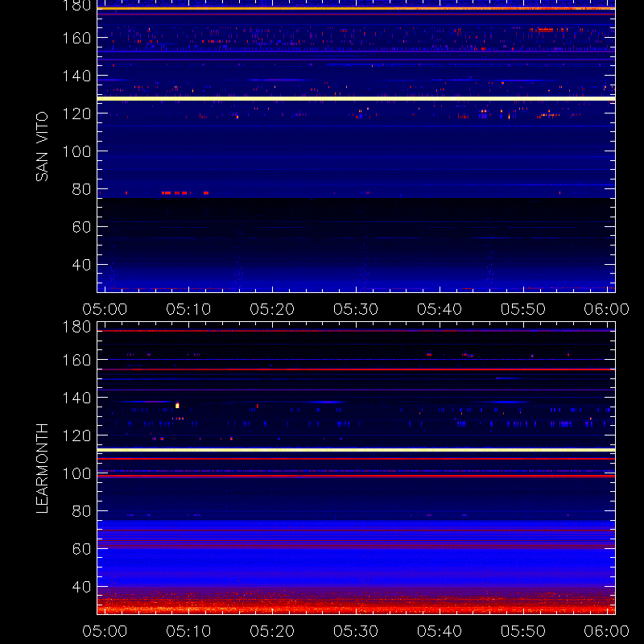Select the 40 frequency label on LEARMONTH plot
This screenshot has width=644, height=644.
[81, 587]
